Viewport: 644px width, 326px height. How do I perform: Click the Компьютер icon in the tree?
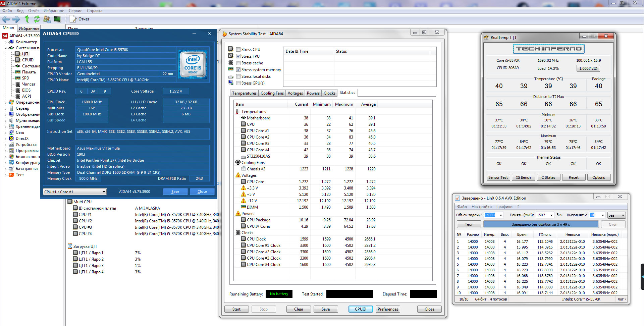click(11, 42)
